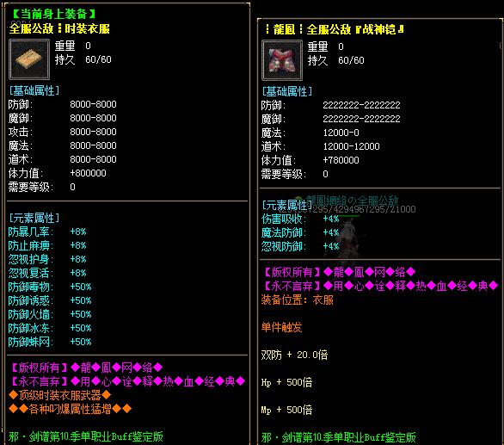504x445 pixels.
Task: Select the 当前身上装备 header label
Action: click(x=53, y=14)
